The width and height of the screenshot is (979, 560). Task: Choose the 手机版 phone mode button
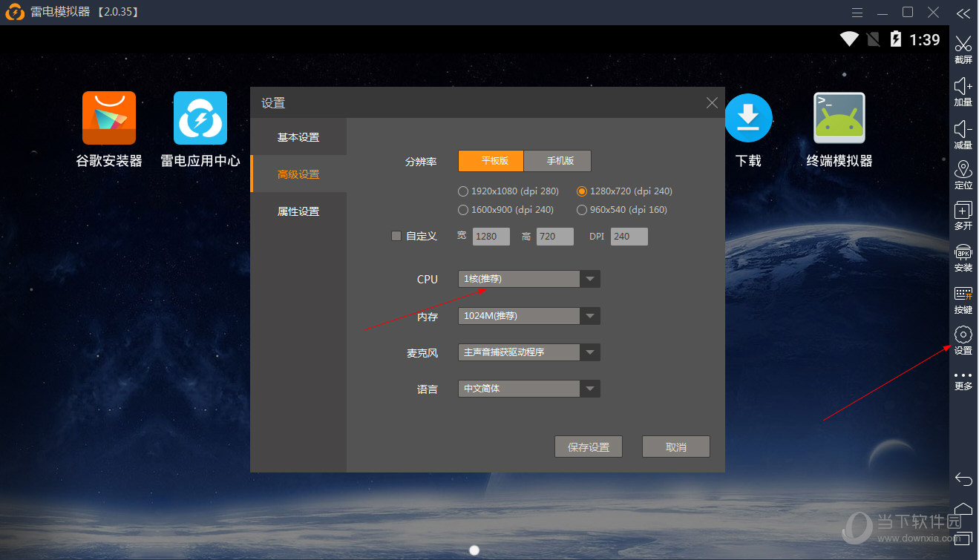click(557, 161)
